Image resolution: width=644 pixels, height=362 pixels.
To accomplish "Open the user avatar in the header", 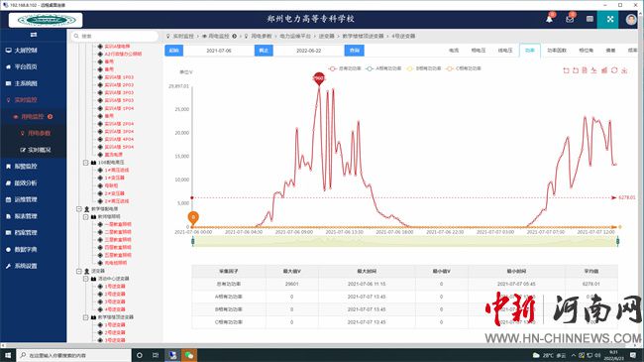I will 631,19.
